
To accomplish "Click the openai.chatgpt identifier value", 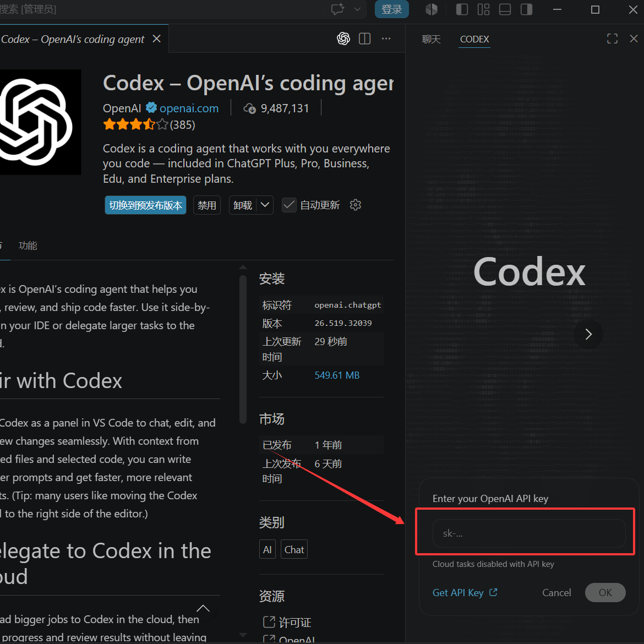I will tap(348, 305).
